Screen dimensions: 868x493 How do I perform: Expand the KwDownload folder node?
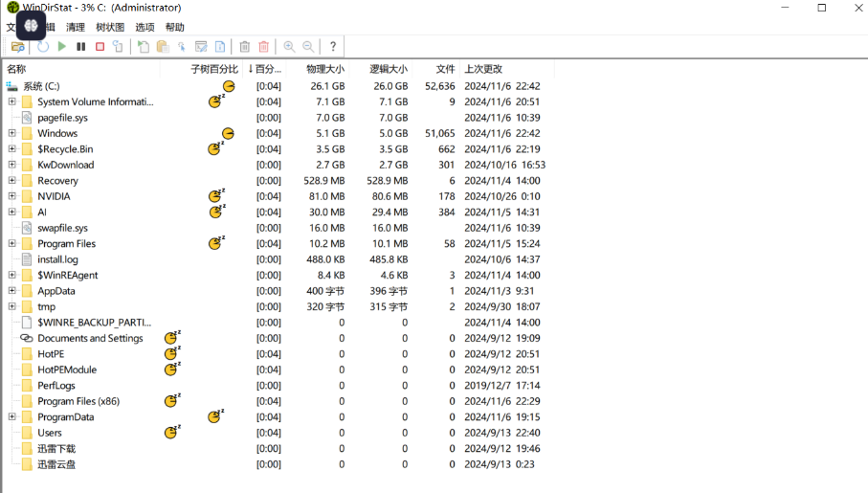point(12,165)
